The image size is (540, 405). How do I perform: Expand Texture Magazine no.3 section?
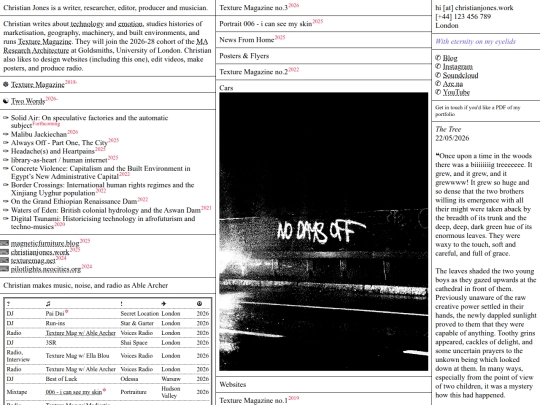point(323,8)
